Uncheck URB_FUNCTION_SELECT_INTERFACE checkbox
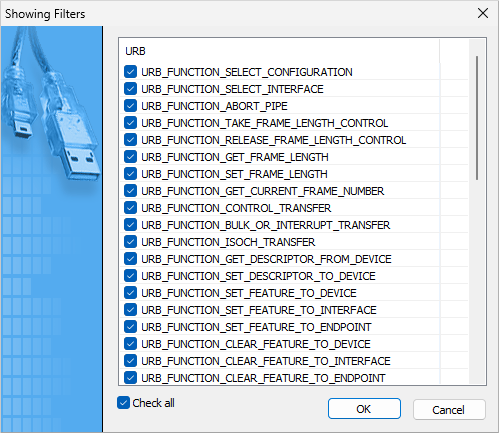The width and height of the screenshot is (499, 433). click(130, 89)
